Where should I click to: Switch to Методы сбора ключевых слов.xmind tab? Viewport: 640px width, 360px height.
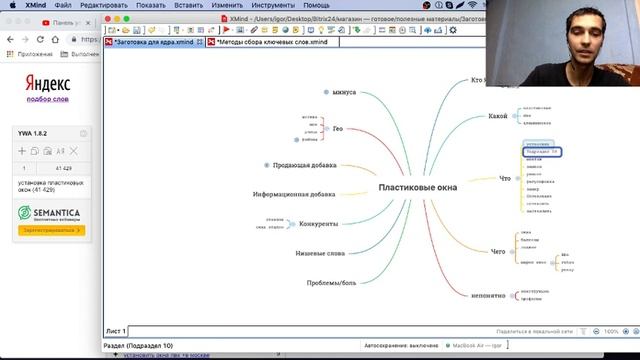pyautogui.click(x=272, y=42)
